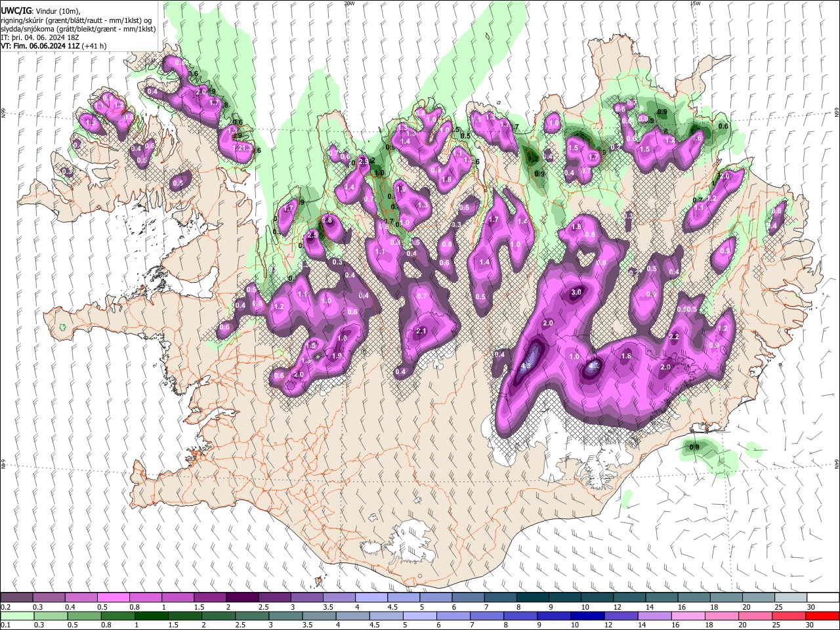Screen dimensions: 840x630
Task: Click the '0.2' label in upper legend
Action: coord(5,607)
